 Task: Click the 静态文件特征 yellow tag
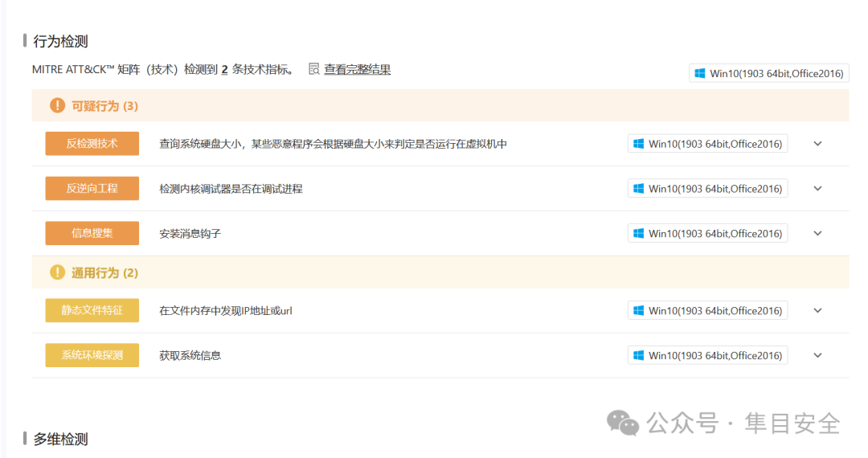[x=92, y=310]
